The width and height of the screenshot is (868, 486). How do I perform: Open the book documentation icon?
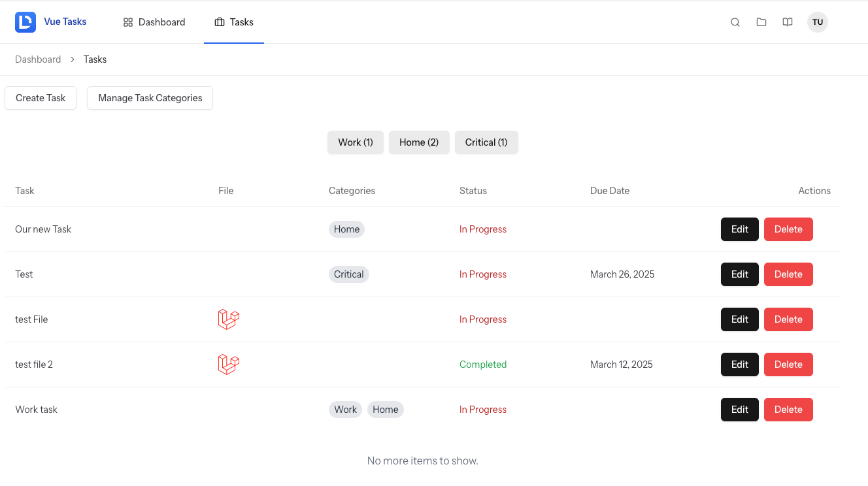(x=788, y=22)
